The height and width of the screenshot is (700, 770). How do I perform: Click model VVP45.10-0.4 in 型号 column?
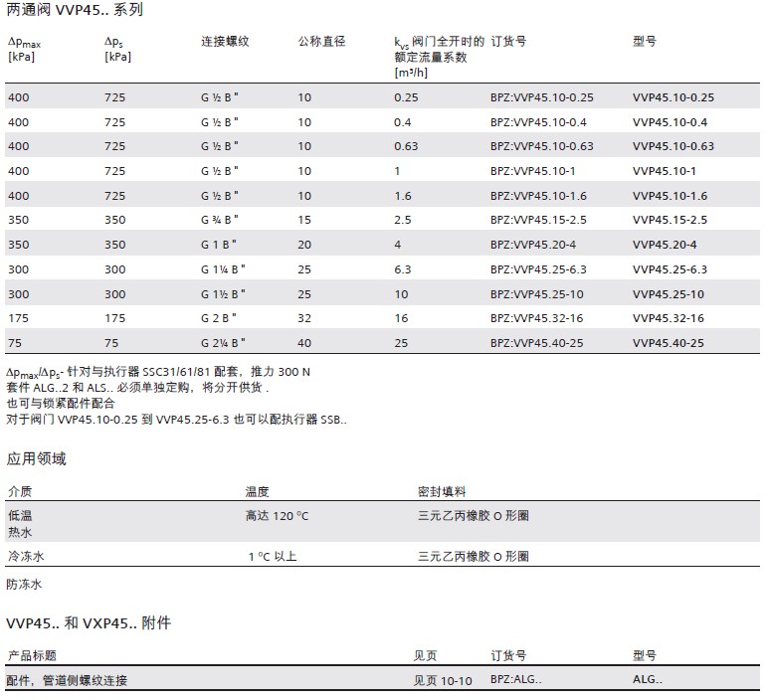point(670,122)
